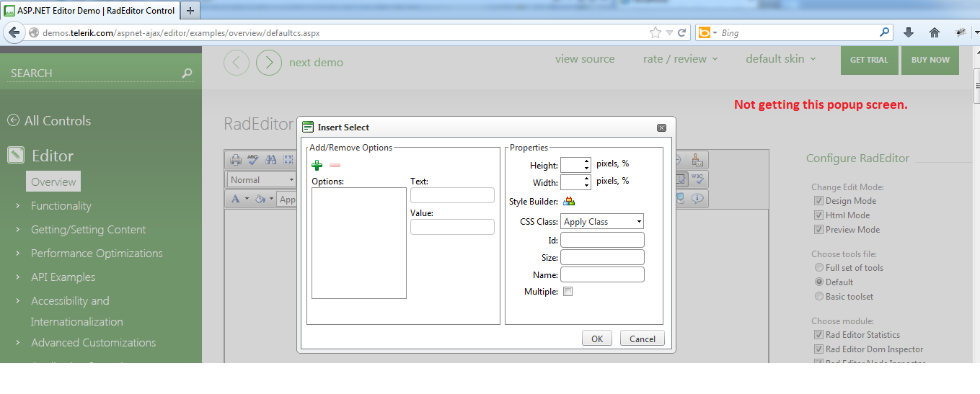
Task: Toggle the Html Mode checkbox
Action: 818,215
